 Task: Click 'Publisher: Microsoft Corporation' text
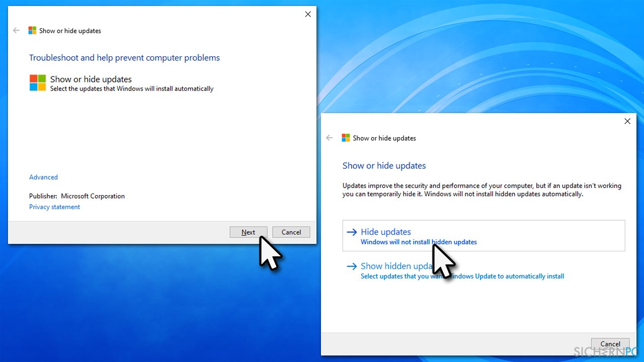[x=77, y=196]
